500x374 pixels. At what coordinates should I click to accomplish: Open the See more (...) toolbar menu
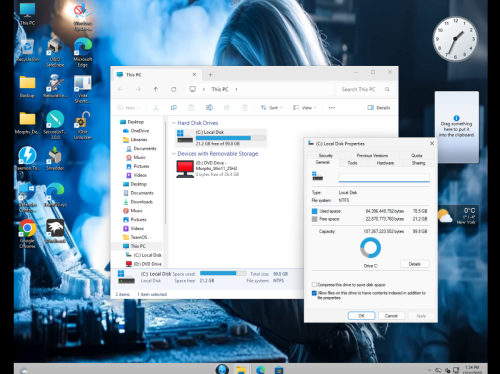click(x=332, y=108)
